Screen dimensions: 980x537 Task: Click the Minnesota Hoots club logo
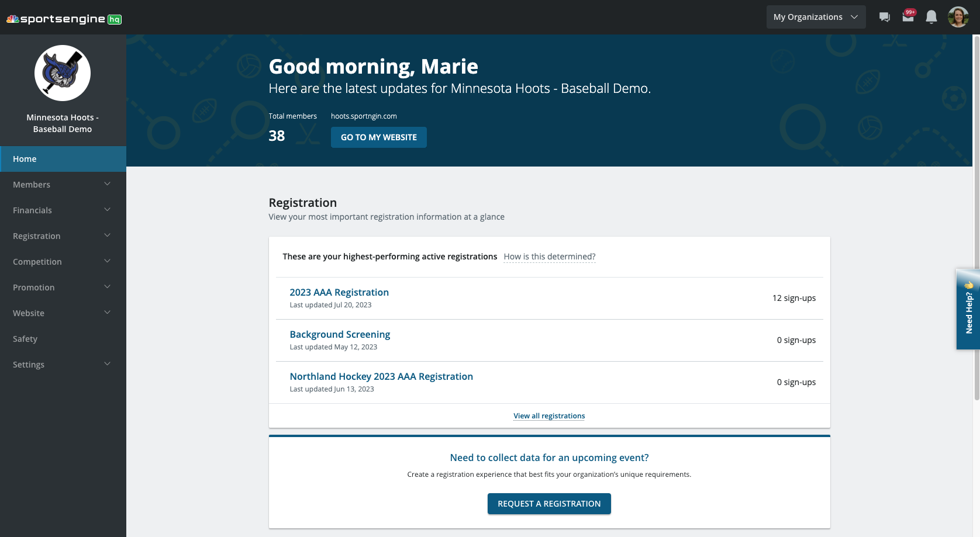[63, 72]
